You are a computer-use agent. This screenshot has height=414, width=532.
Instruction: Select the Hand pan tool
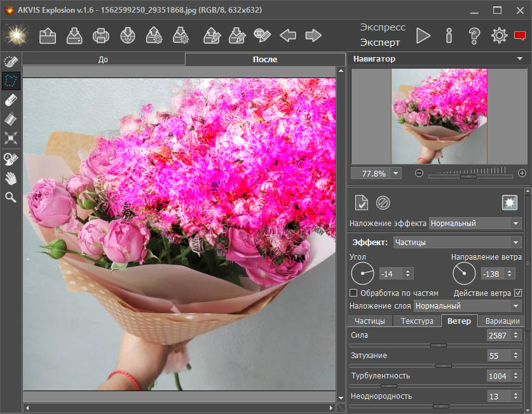(11, 178)
